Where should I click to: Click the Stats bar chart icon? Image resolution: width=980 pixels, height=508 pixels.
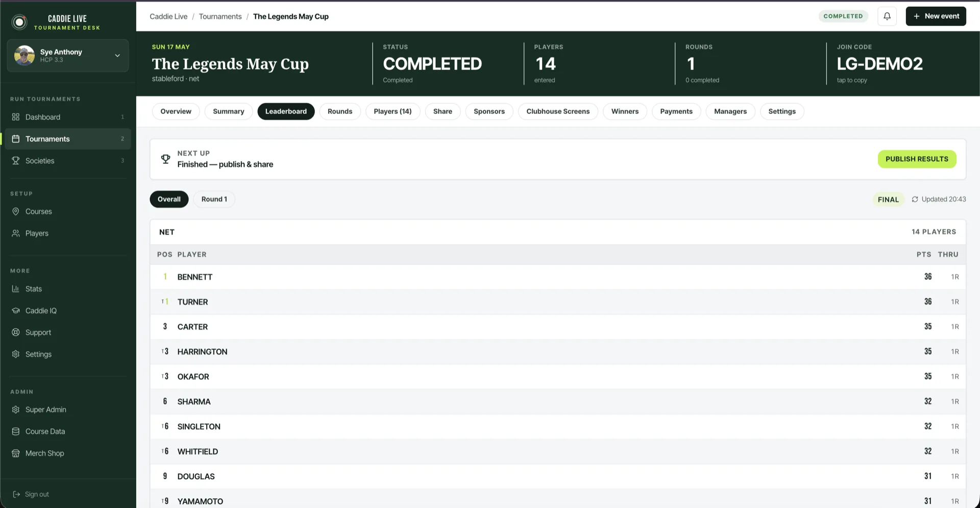pos(16,289)
